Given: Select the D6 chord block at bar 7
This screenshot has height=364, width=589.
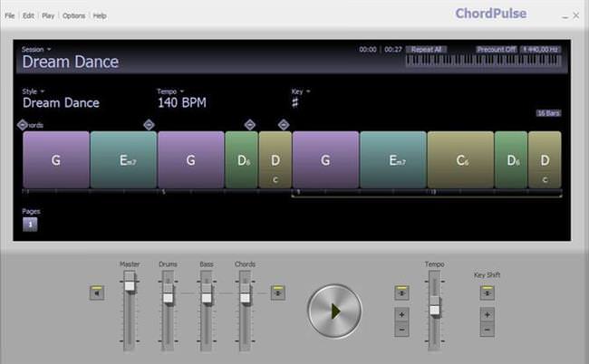Looking at the screenshot, I should pyautogui.click(x=242, y=160).
